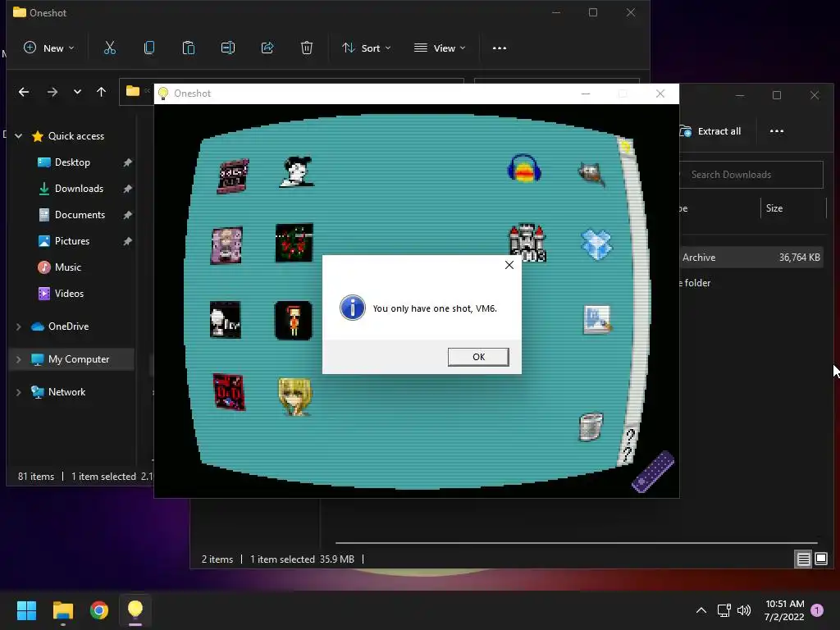Click the Size column header
Viewport: 840px width, 630px height.
click(x=774, y=208)
